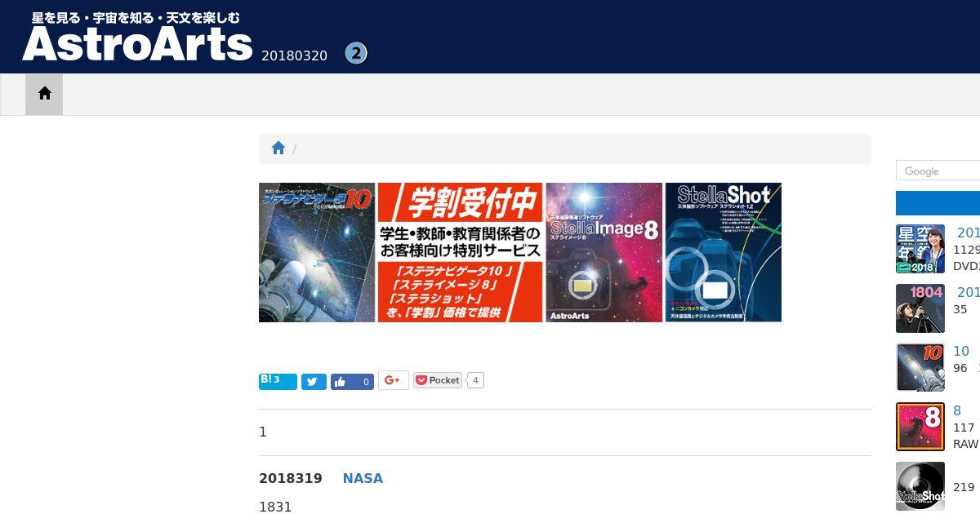
Task: Click the Google search input field
Action: 938,171
